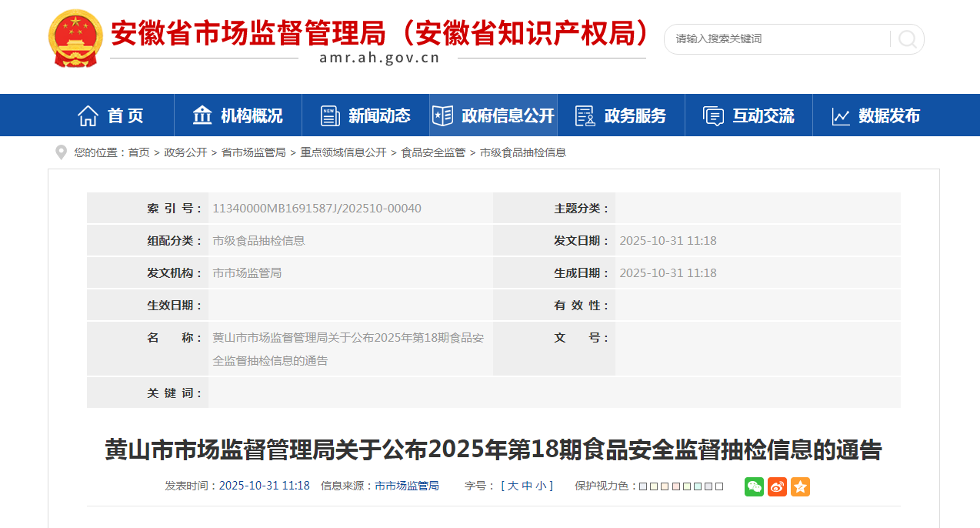Click the building icon beside 机构概况
This screenshot has width=980, height=528.
(202, 115)
